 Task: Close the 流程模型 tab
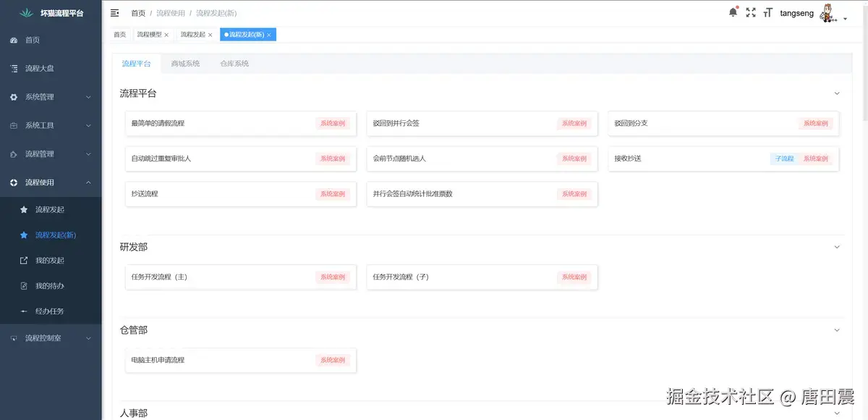pos(166,35)
